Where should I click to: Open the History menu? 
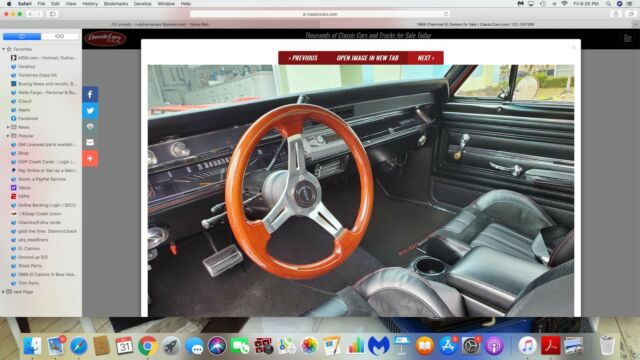click(x=90, y=4)
